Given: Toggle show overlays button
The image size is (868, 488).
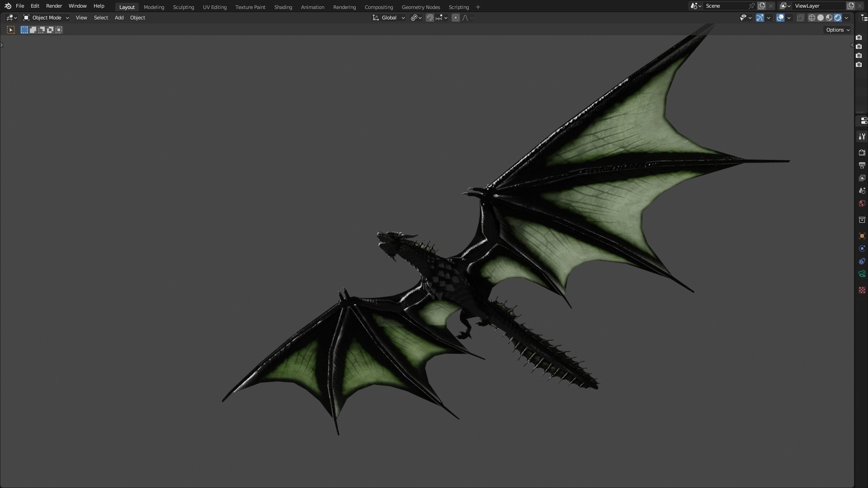Looking at the screenshot, I should (780, 18).
